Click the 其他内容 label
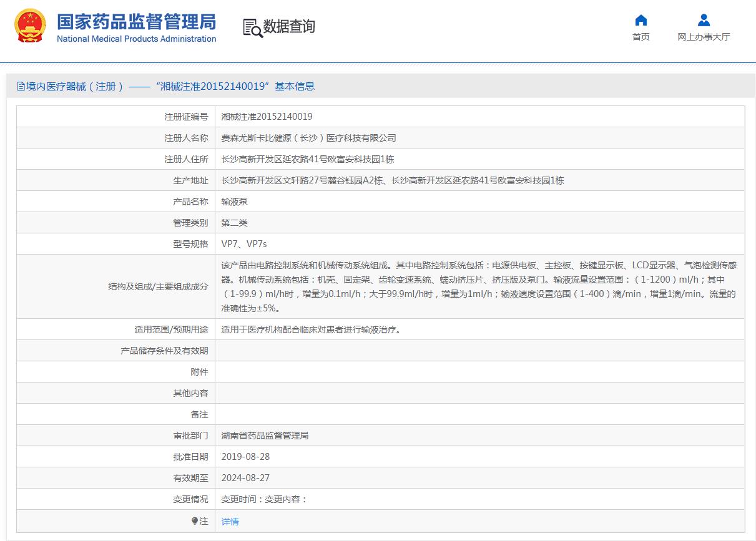The image size is (756, 541). pyautogui.click(x=190, y=393)
